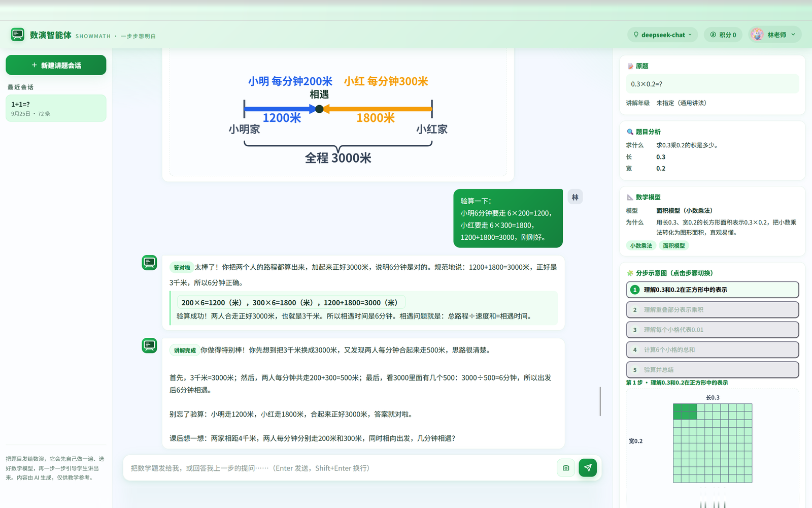The image size is (812, 508).
Task: Click the 小数乘法 tag
Action: [x=641, y=245]
